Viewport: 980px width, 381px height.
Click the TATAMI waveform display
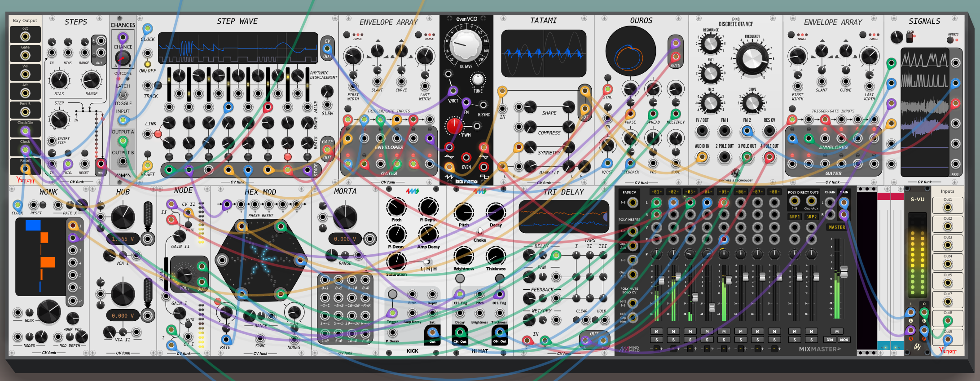pos(544,53)
